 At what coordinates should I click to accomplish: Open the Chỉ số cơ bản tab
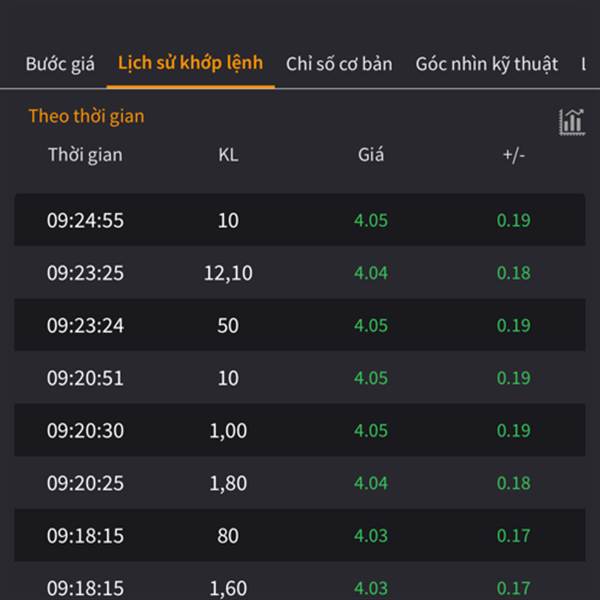click(339, 64)
